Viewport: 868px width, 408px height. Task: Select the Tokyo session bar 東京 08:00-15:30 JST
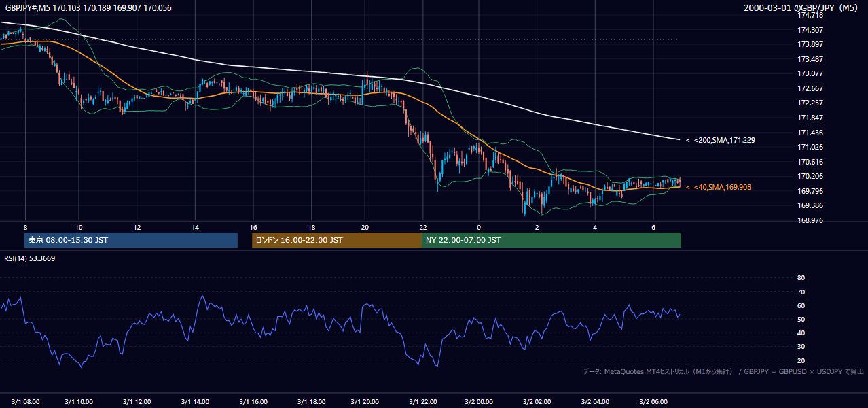(131, 240)
